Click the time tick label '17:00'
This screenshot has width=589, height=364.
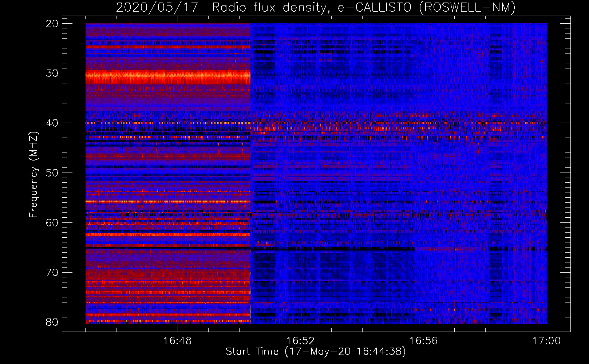tap(546, 341)
